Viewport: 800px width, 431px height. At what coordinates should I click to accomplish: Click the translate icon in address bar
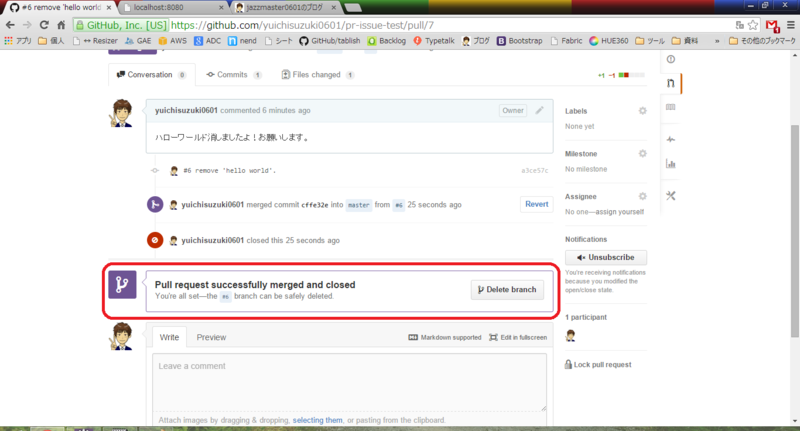click(x=739, y=25)
